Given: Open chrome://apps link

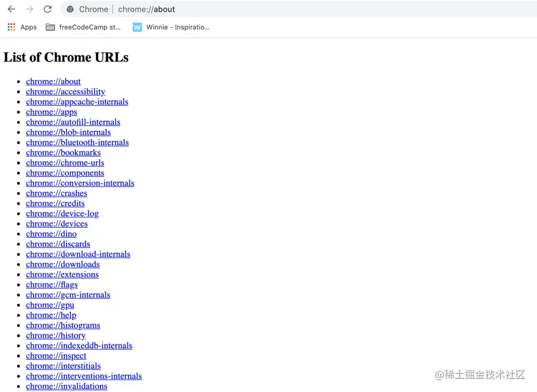Looking at the screenshot, I should pyautogui.click(x=51, y=112).
